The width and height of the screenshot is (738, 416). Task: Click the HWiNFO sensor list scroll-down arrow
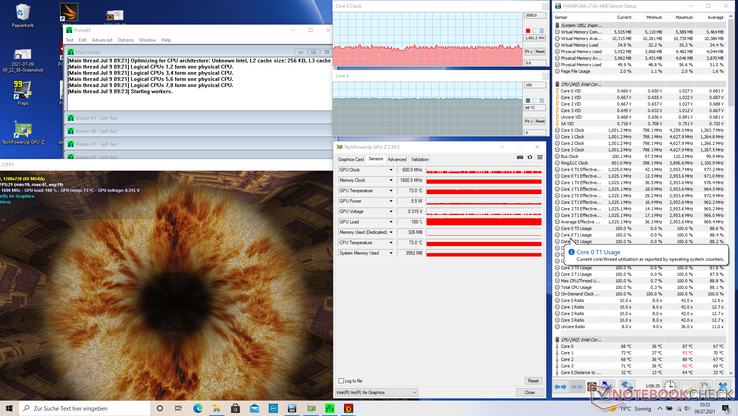(x=730, y=373)
